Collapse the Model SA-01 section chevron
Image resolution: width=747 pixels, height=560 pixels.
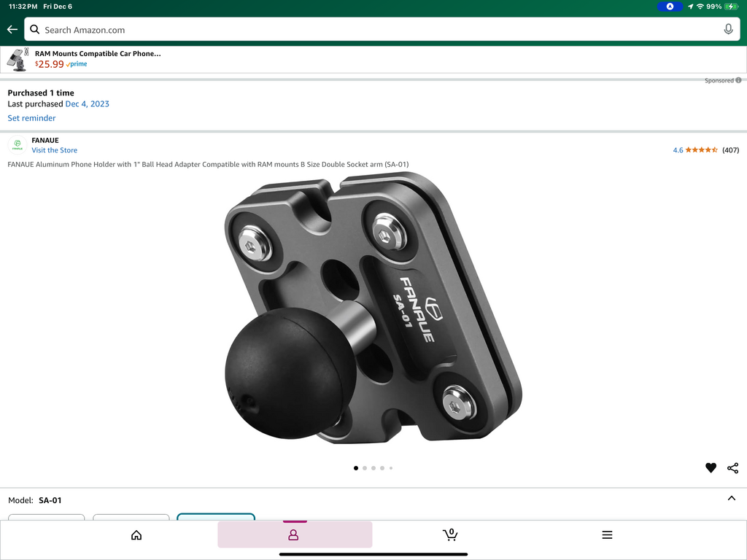click(731, 499)
